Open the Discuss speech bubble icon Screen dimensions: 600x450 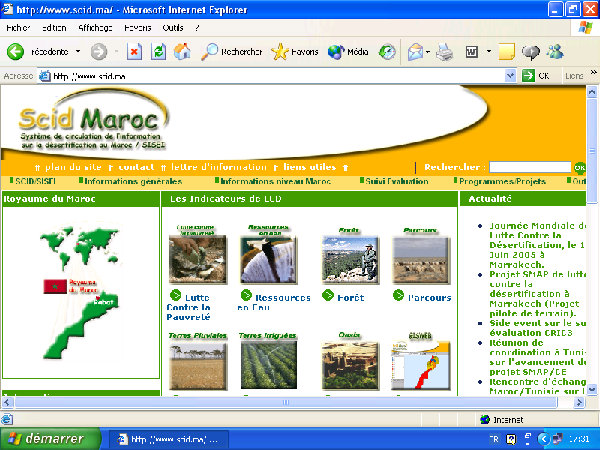click(x=531, y=52)
